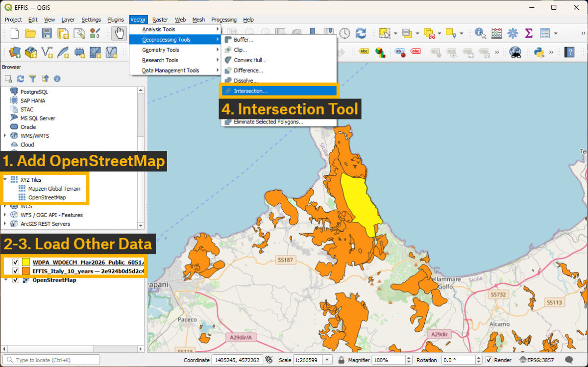Open the Help Contents book icon
The image size is (588, 367).
click(569, 51)
